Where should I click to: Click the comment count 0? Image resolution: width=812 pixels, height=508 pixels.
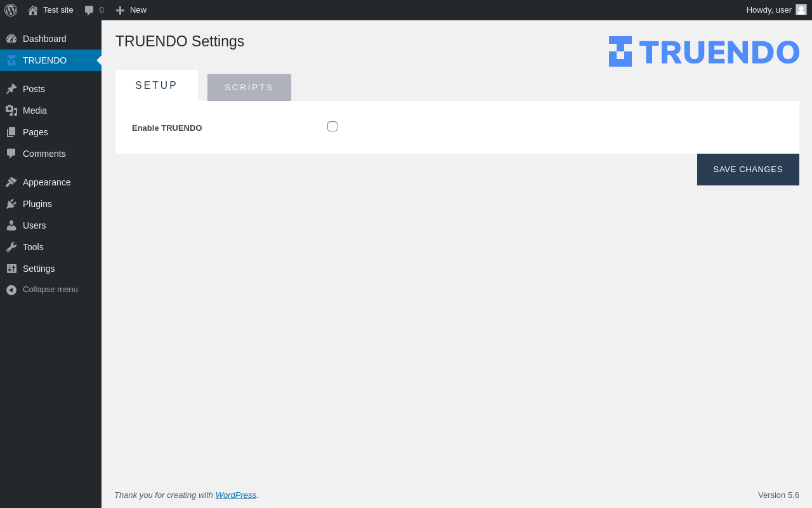[101, 10]
